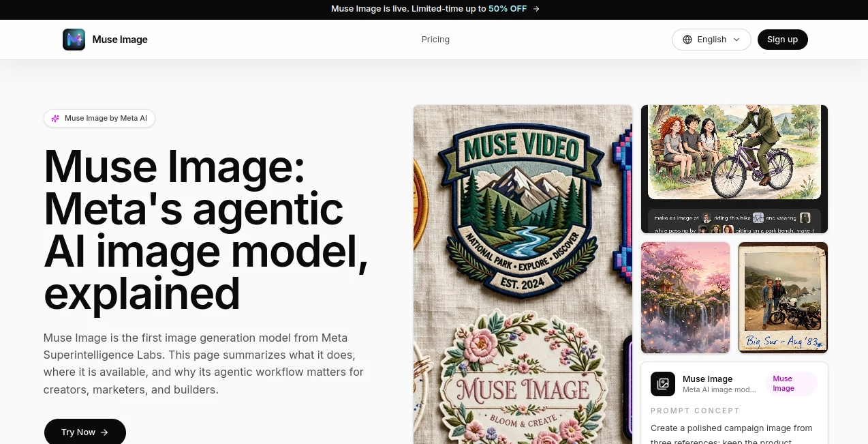Viewport: 868px width, 444px height.
Task: Open the pink cherry blossom waterfall image
Action: tap(685, 297)
